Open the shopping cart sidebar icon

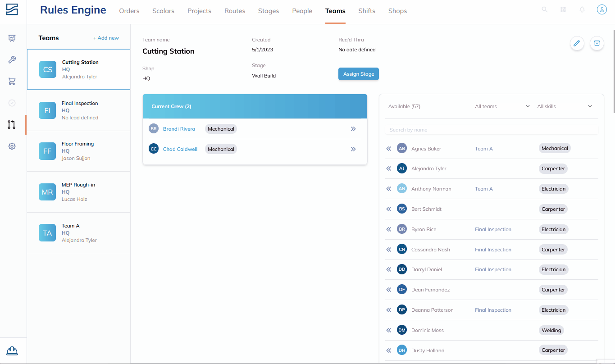click(x=12, y=82)
